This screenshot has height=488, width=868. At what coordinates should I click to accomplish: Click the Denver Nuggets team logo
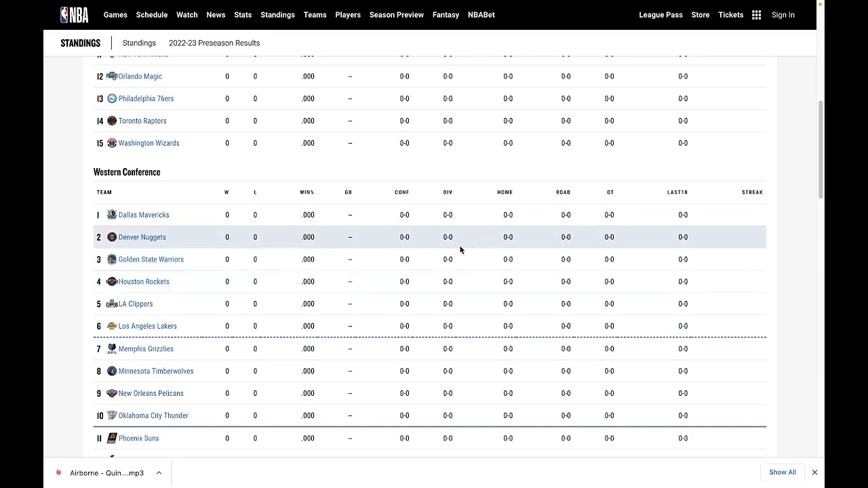(x=112, y=237)
